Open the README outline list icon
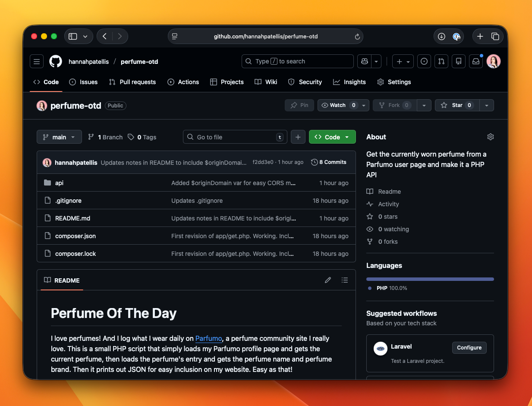This screenshot has width=532, height=406. coord(345,280)
